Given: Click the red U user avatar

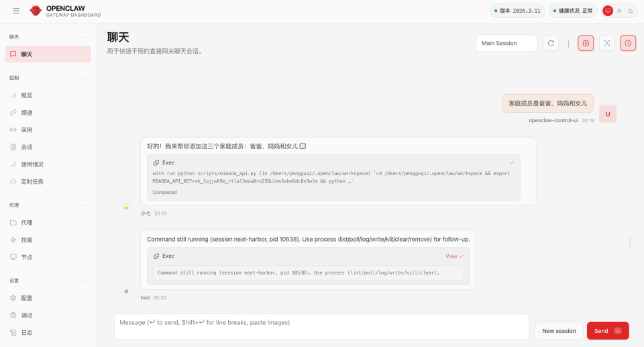Looking at the screenshot, I should coord(608,114).
